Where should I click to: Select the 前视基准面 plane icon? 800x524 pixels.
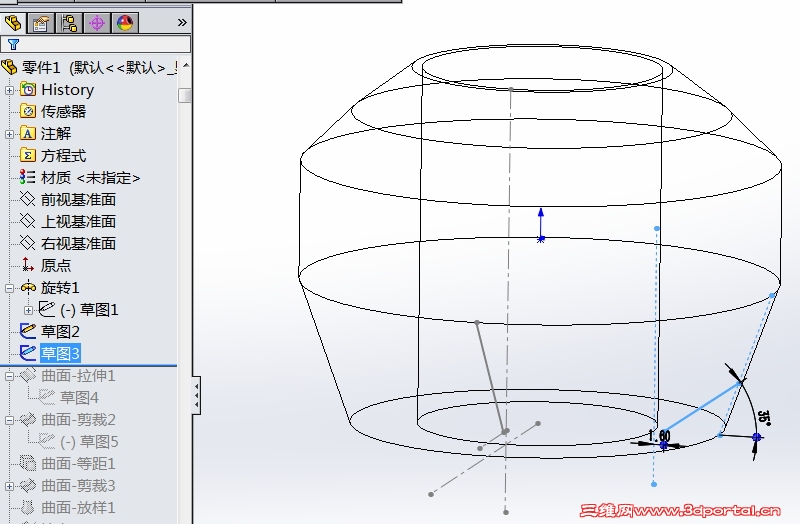[27, 199]
